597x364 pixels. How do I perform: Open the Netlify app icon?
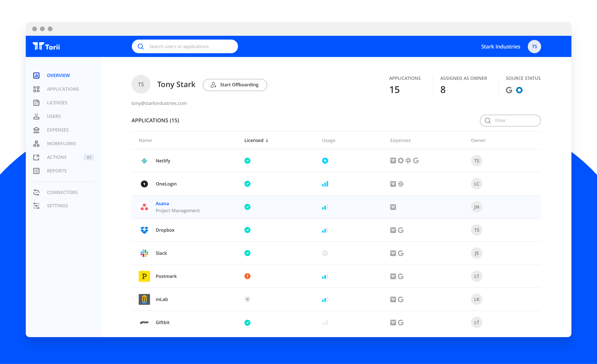coord(144,161)
